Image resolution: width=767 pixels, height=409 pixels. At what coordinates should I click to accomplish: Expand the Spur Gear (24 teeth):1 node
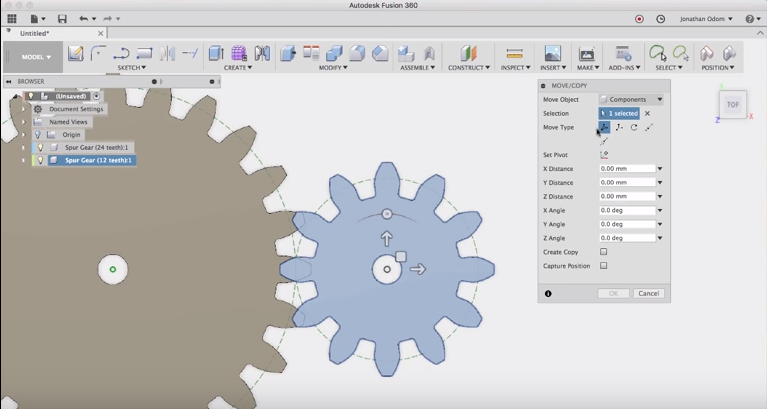point(23,147)
